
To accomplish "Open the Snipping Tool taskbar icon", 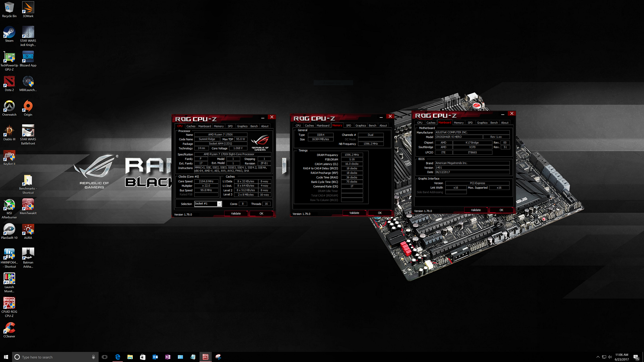I will [x=218, y=357].
